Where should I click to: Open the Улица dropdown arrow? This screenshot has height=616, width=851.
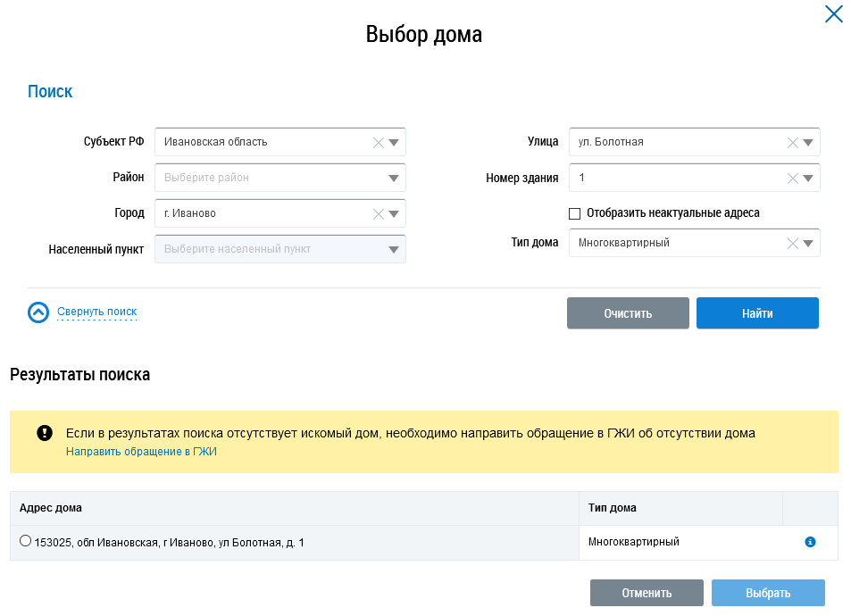tap(808, 142)
